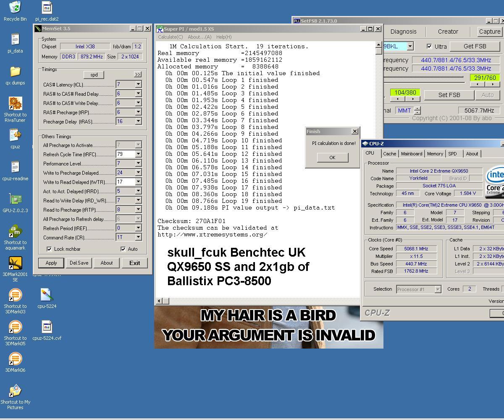Open Write to Read Delayed (tWTR) dropdown

click(138, 182)
